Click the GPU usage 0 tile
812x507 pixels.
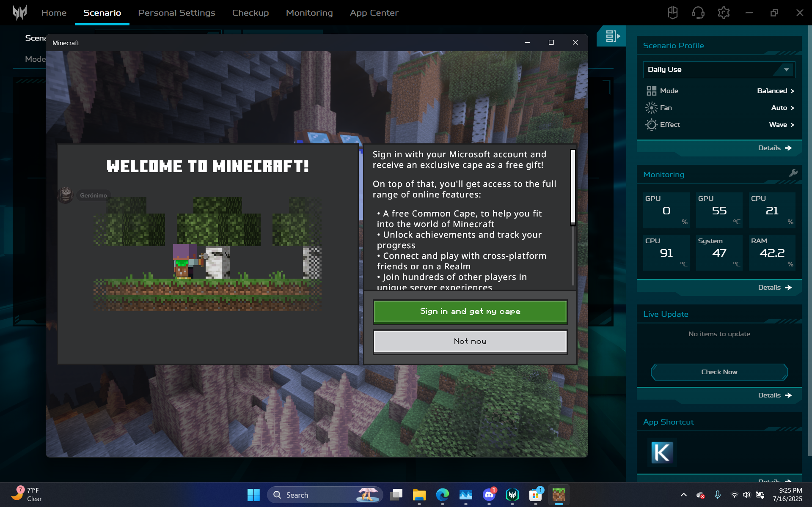tap(666, 210)
